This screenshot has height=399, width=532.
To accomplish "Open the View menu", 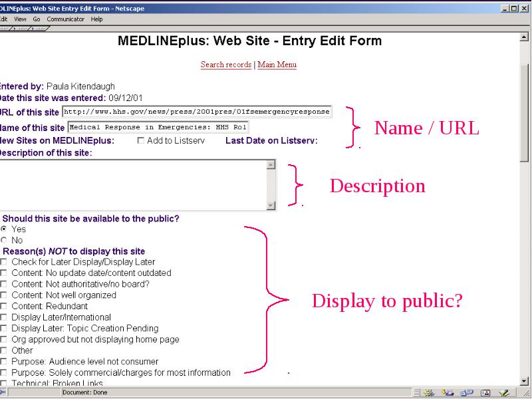I will (x=20, y=19).
